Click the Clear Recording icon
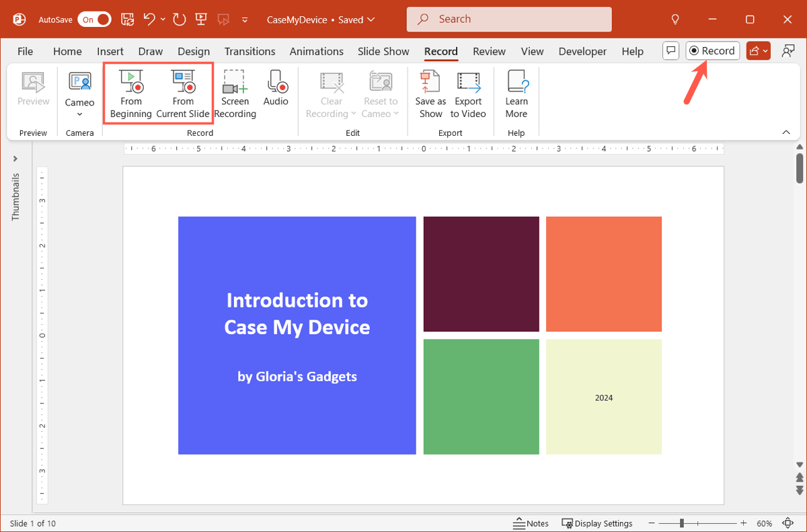 point(332,81)
